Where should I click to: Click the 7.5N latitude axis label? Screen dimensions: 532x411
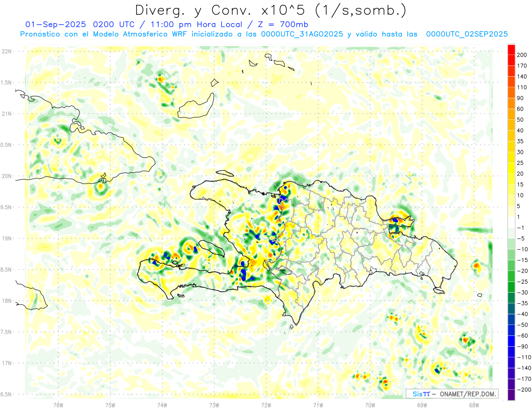pos(6,332)
